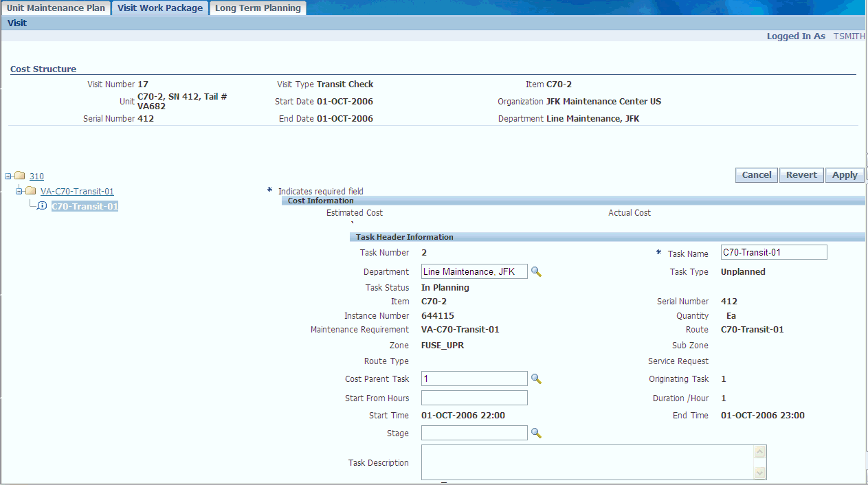Click the C70-Transit-01 task info icon
Viewport: 868px width, 485px height.
point(42,205)
